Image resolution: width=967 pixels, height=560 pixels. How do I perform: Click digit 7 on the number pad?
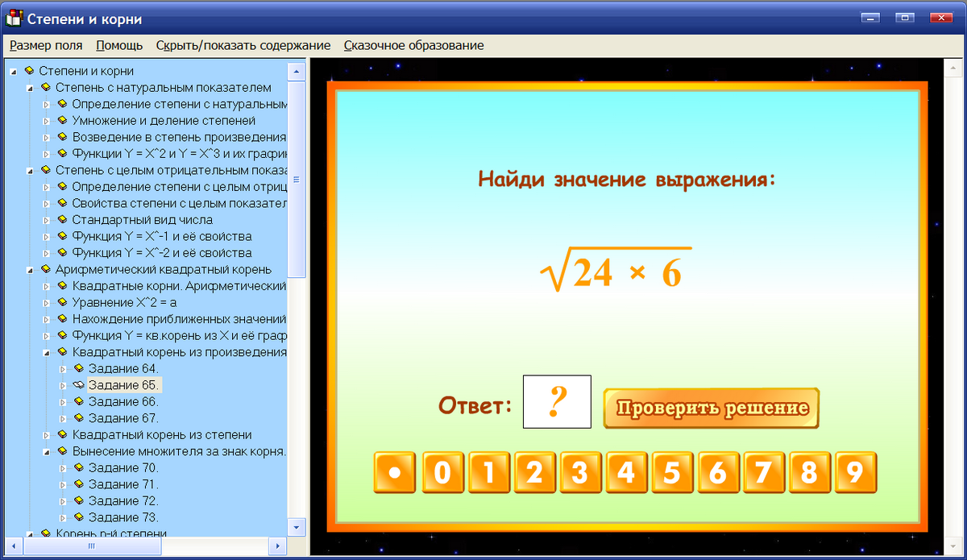764,473
